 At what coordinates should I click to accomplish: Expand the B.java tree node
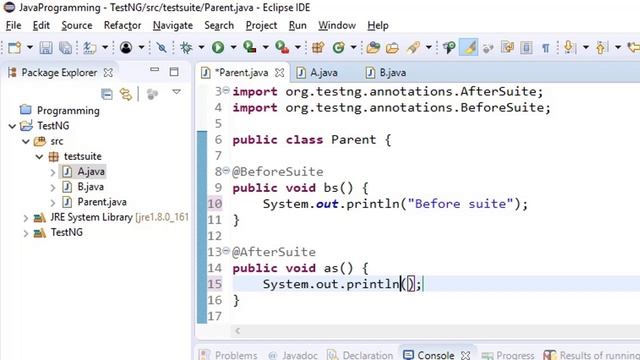point(53,187)
